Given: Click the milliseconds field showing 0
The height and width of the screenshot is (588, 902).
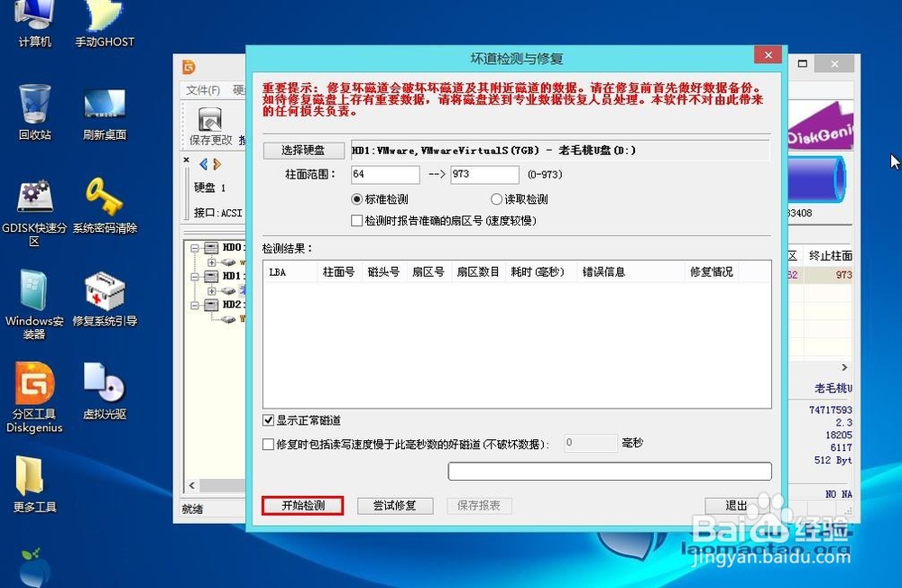Looking at the screenshot, I should (591, 443).
